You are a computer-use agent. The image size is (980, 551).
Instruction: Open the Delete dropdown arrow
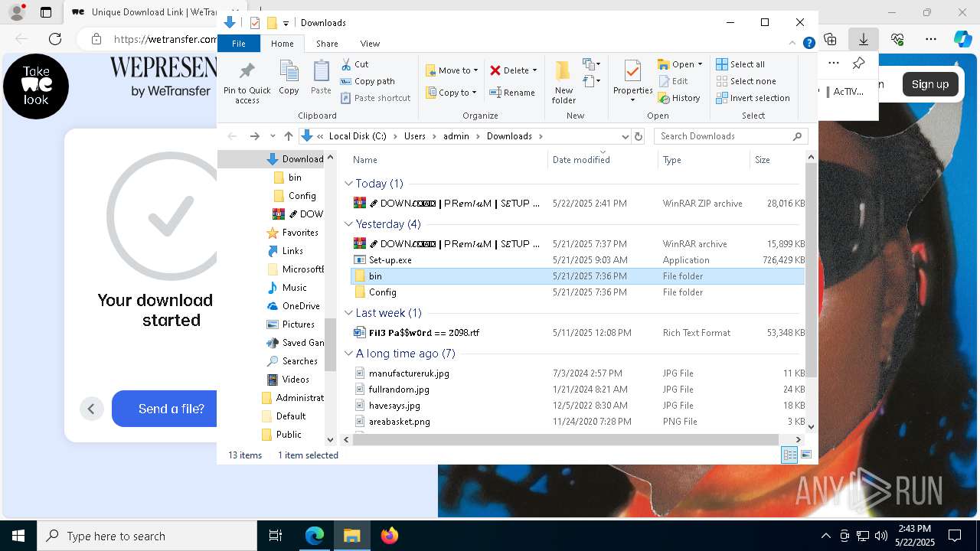[534, 70]
